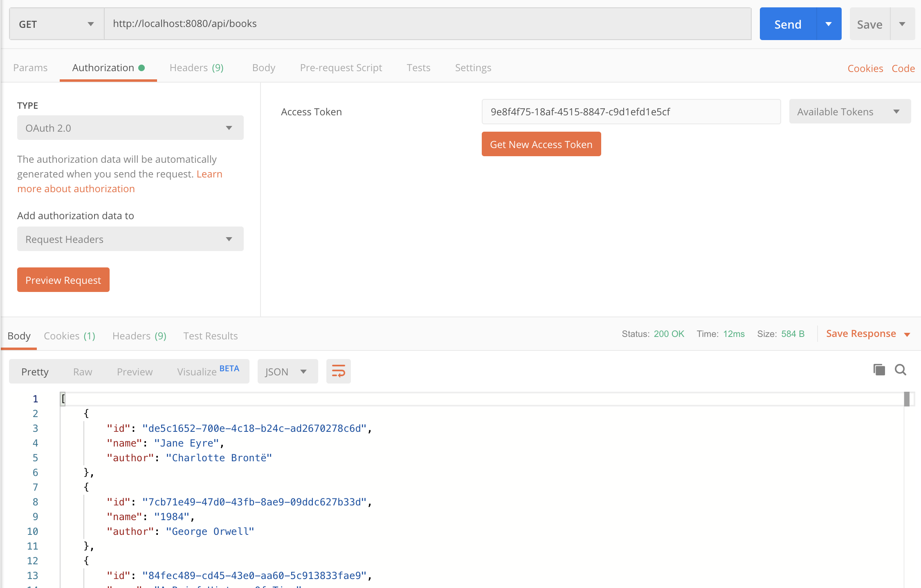View the response Headers (9) tab

(139, 336)
